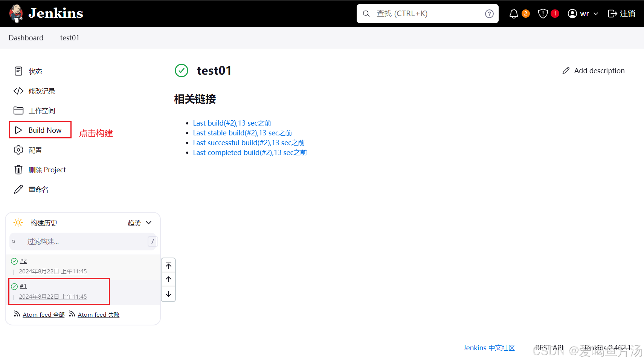Open Atom feed 全部 link

coord(44,314)
